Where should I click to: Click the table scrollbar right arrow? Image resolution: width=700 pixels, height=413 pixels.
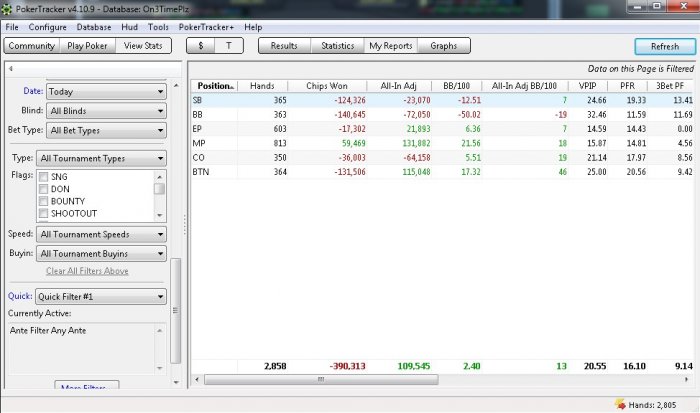click(687, 380)
